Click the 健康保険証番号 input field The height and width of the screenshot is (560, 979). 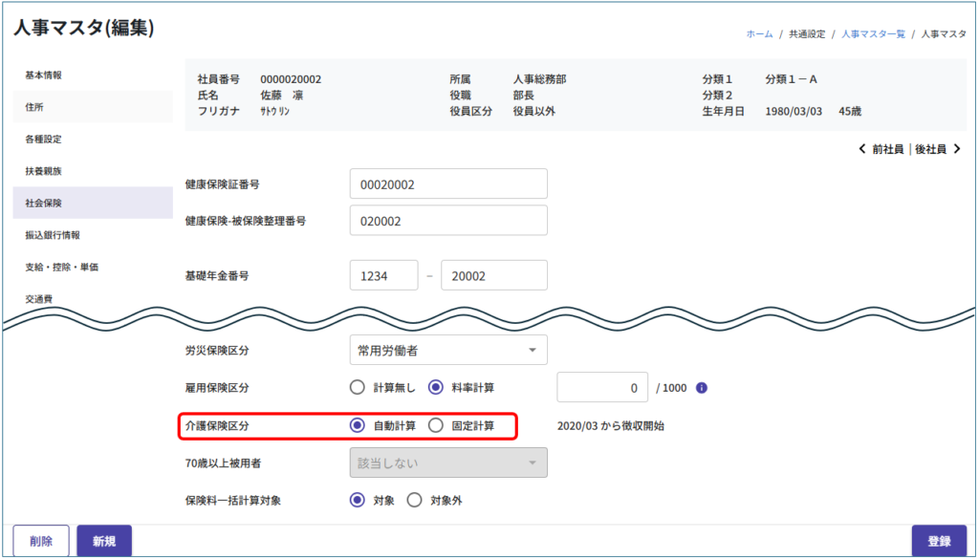coord(448,183)
